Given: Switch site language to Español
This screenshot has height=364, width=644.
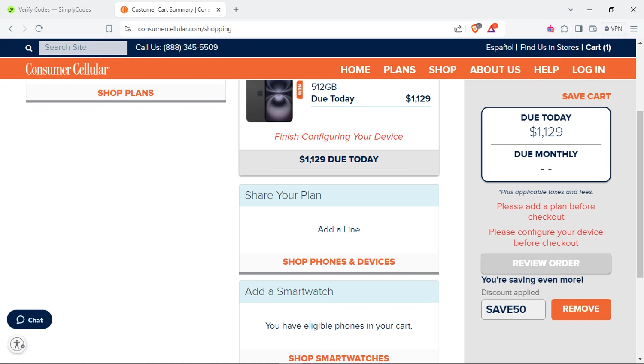Looking at the screenshot, I should pyautogui.click(x=500, y=47).
